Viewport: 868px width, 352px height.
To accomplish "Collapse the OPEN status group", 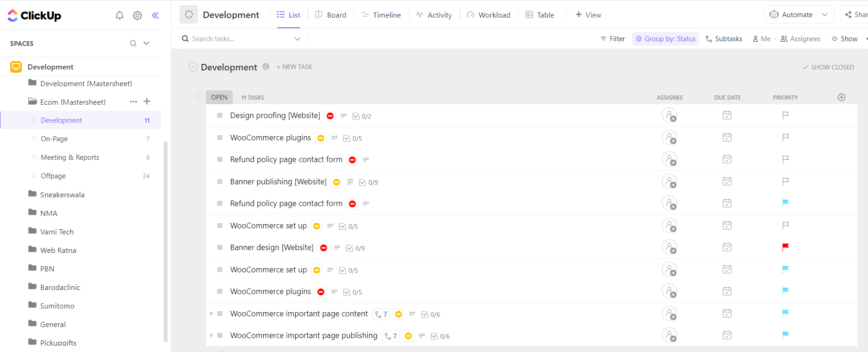I will click(199, 96).
